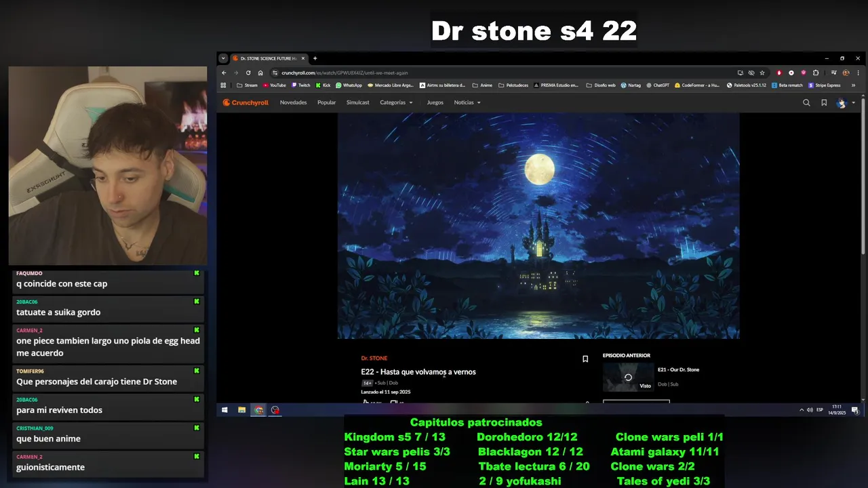Open Crunchyroll watchlist bookmark icon in header
Screen dimensions: 868x488
click(824, 103)
